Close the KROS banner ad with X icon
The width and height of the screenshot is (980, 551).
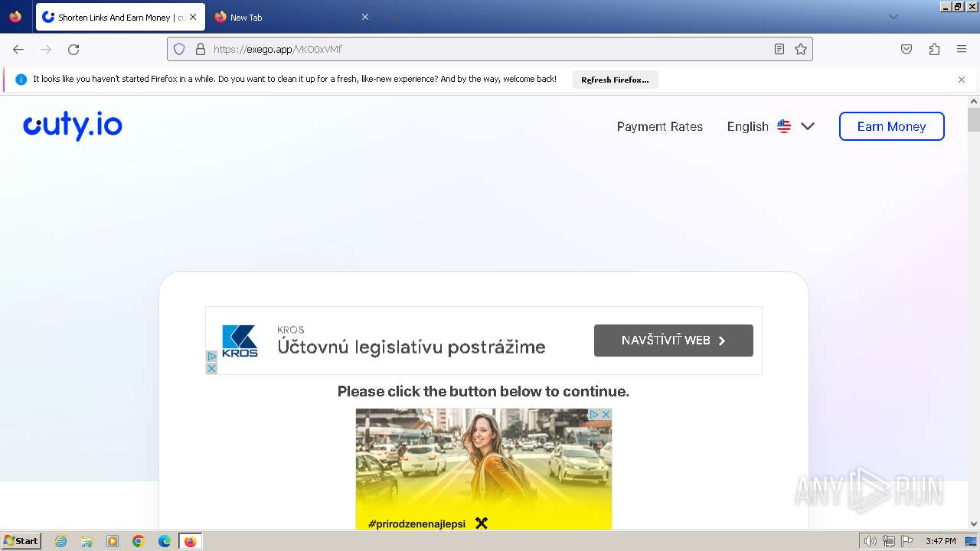point(212,368)
